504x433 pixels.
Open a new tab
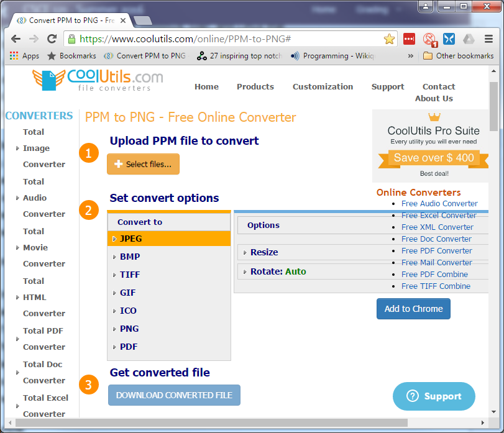click(143, 21)
